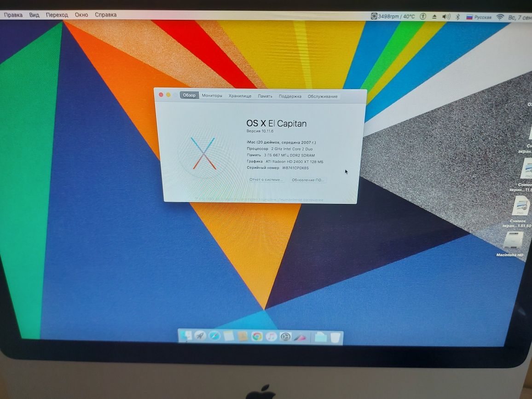The height and width of the screenshot is (399, 532).
Task: Click the date Вс, 7 сен clock
Action: click(x=520, y=17)
